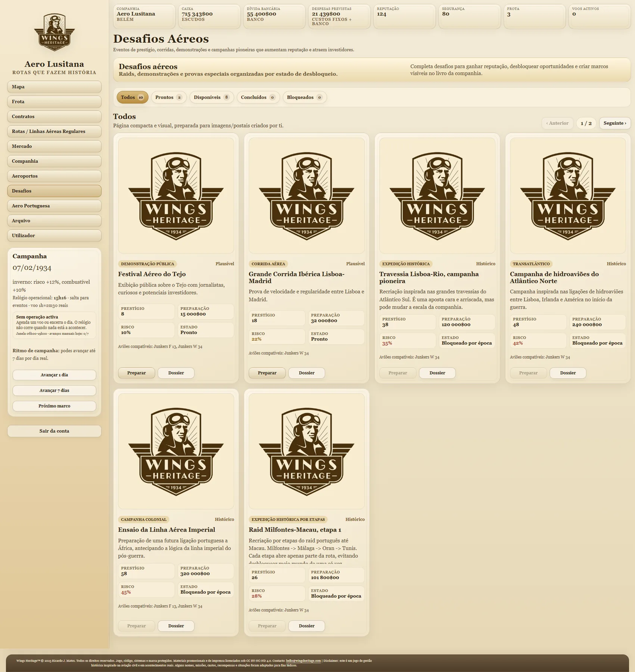Open Utilizador settings
635x672 pixels.
(55, 236)
